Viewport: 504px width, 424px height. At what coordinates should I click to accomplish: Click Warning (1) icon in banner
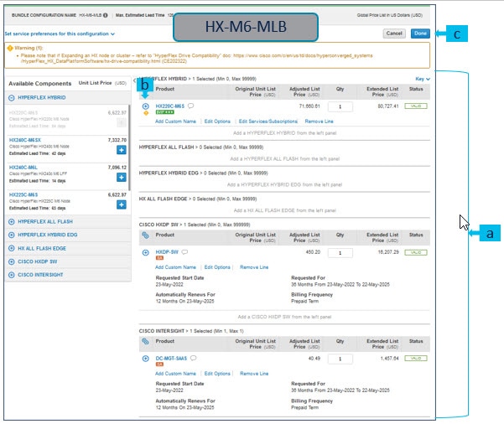[x=10, y=49]
